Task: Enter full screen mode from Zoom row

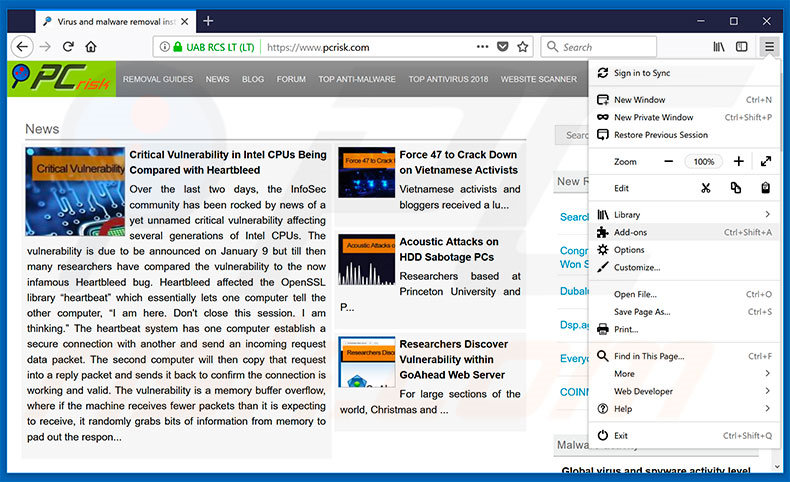Action: (766, 161)
